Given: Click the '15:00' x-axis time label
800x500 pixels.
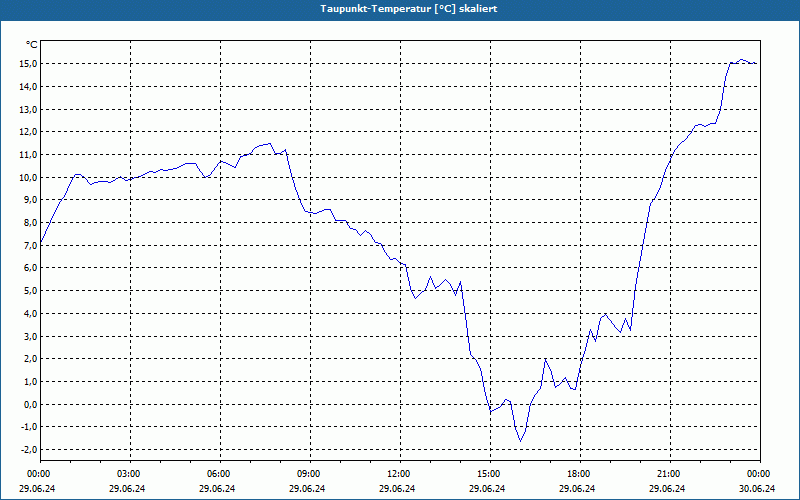Looking at the screenshot, I should tap(488, 474).
